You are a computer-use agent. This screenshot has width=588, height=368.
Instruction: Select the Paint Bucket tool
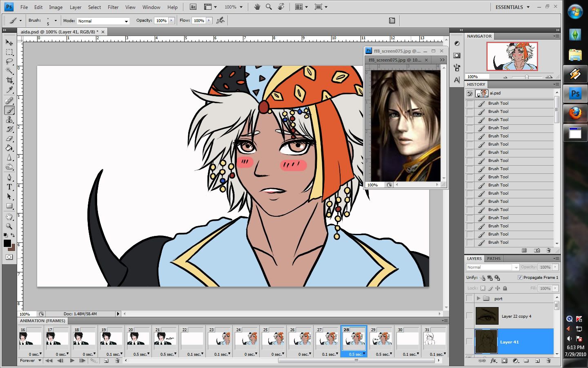pyautogui.click(x=9, y=148)
